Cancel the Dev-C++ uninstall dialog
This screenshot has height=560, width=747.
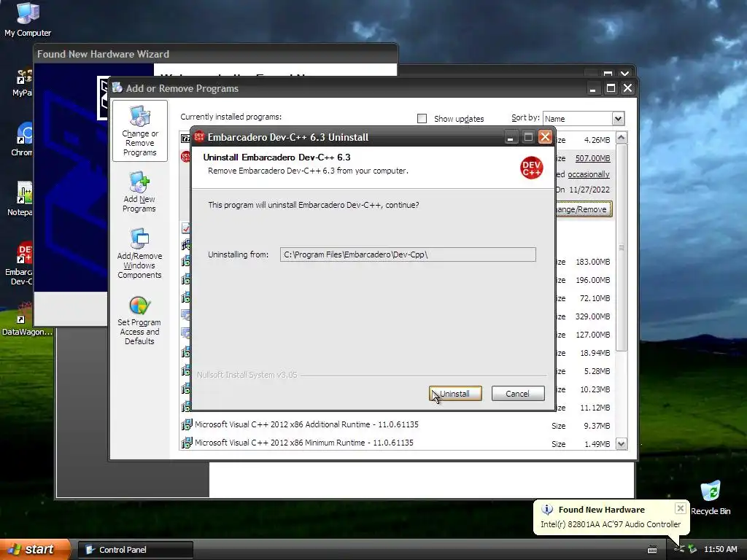pyautogui.click(x=517, y=393)
